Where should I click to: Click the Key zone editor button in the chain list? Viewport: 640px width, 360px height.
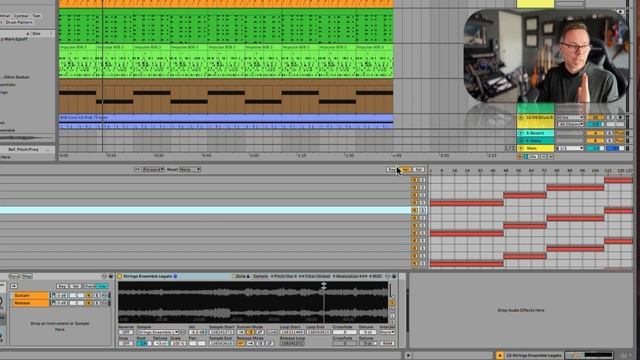click(x=62, y=286)
